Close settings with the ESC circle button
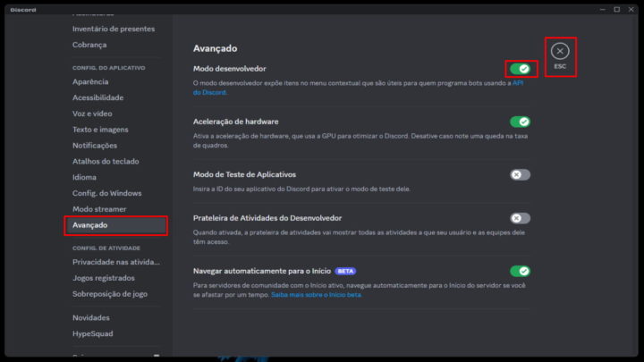The image size is (644, 362). (x=560, y=51)
